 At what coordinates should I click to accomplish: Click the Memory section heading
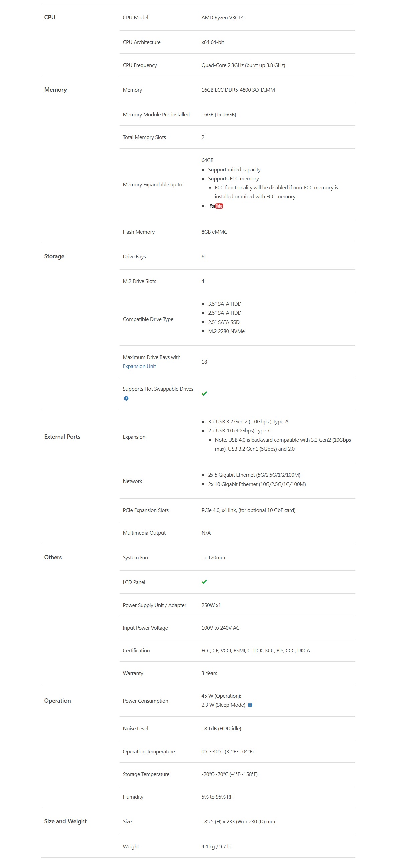click(56, 90)
